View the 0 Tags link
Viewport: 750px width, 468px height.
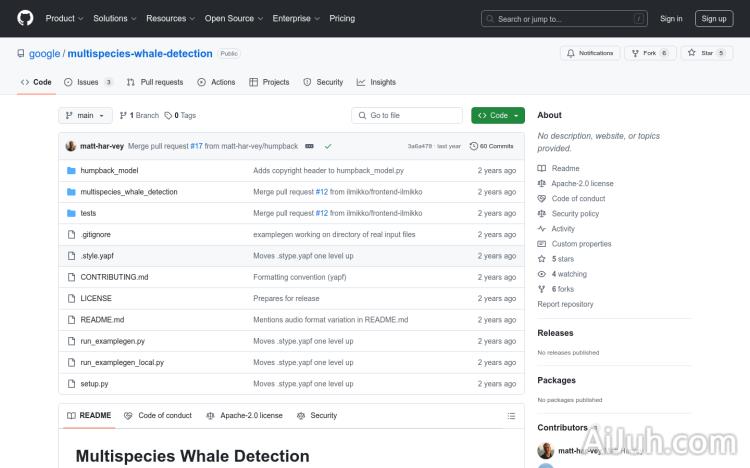180,115
